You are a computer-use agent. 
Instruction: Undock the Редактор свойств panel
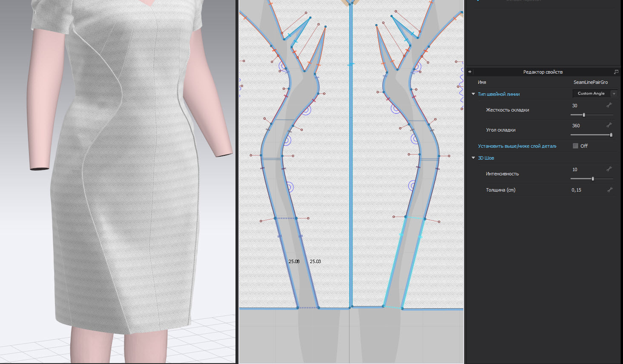pyautogui.click(x=616, y=72)
